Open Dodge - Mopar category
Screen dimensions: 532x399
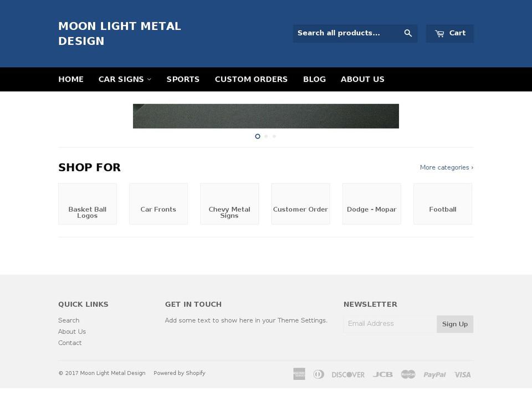pyautogui.click(x=371, y=204)
